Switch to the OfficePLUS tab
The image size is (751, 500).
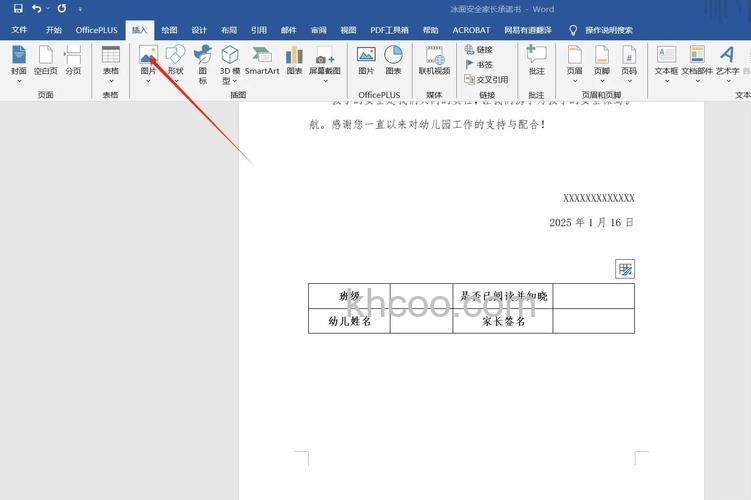click(96, 30)
